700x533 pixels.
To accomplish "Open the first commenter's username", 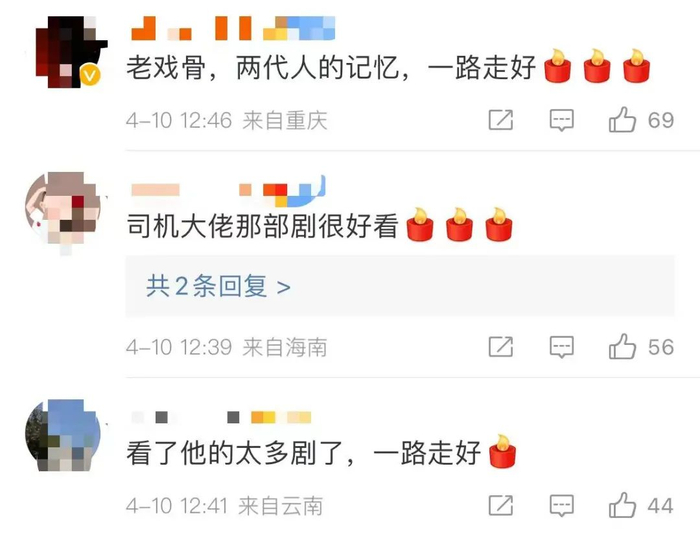I will click(x=233, y=28).
